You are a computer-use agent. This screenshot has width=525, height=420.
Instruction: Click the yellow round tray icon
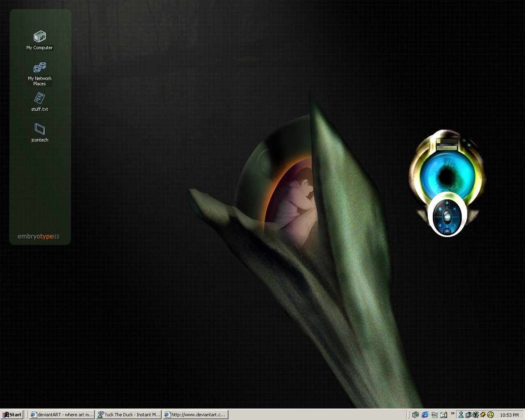[491, 415]
